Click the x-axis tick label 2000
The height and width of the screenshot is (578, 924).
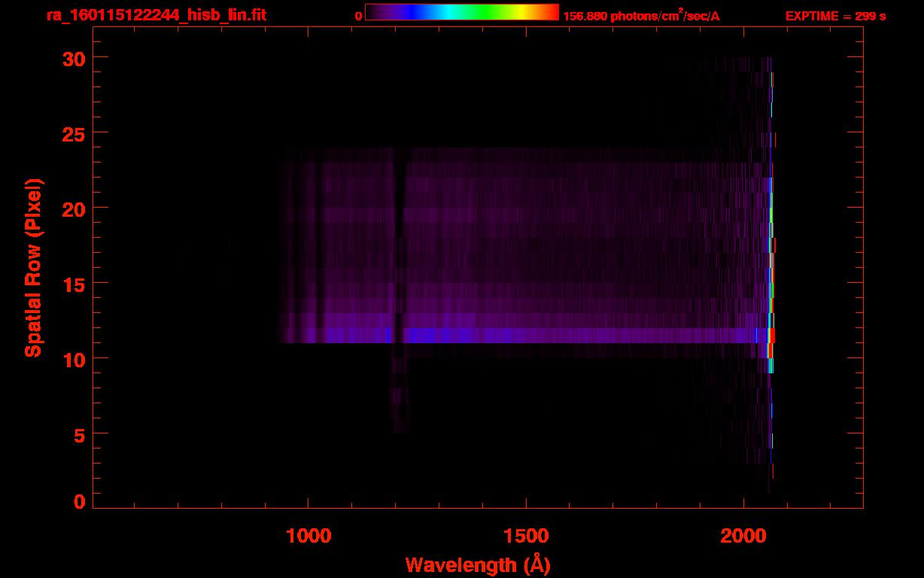(x=743, y=535)
